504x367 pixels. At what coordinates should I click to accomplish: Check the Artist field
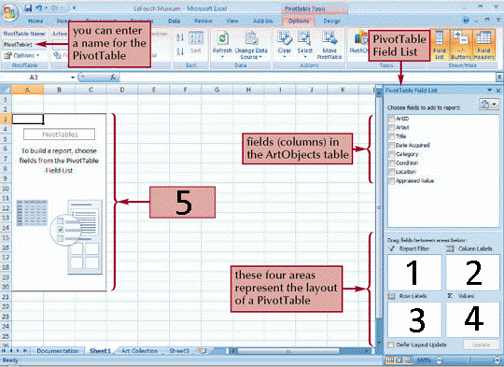tap(392, 127)
